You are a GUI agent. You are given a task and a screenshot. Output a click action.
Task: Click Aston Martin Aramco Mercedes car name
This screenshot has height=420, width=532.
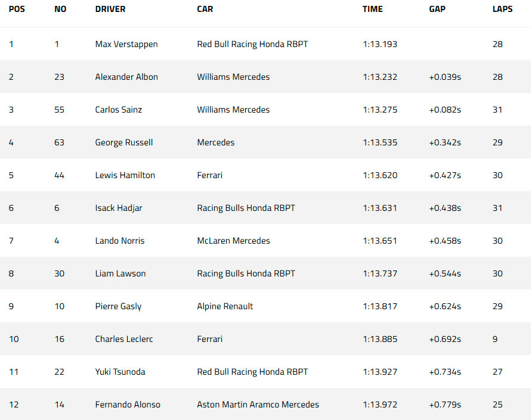pyautogui.click(x=258, y=405)
